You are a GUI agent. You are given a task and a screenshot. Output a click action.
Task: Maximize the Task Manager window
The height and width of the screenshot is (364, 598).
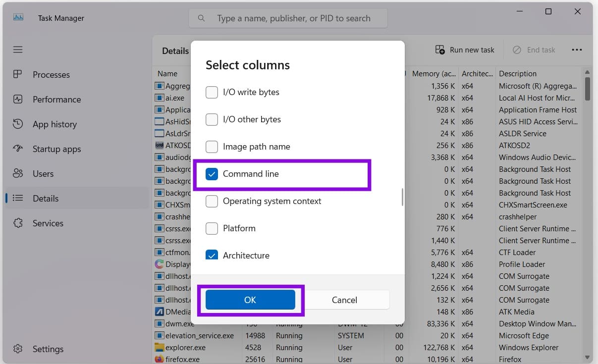pos(548,11)
